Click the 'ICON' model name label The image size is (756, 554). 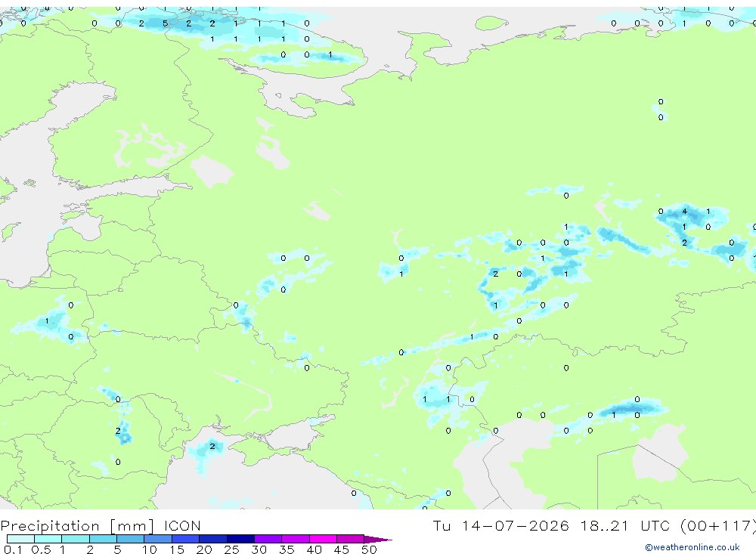click(182, 525)
